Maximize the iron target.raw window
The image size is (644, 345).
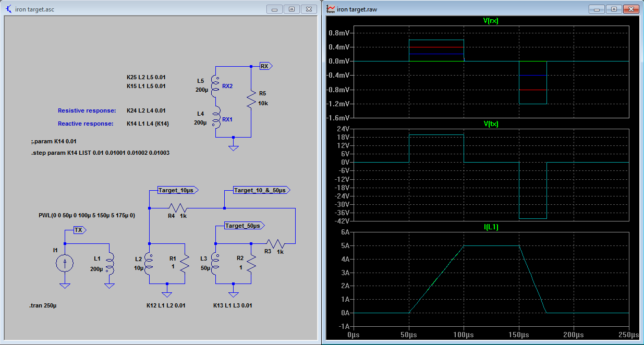click(614, 9)
